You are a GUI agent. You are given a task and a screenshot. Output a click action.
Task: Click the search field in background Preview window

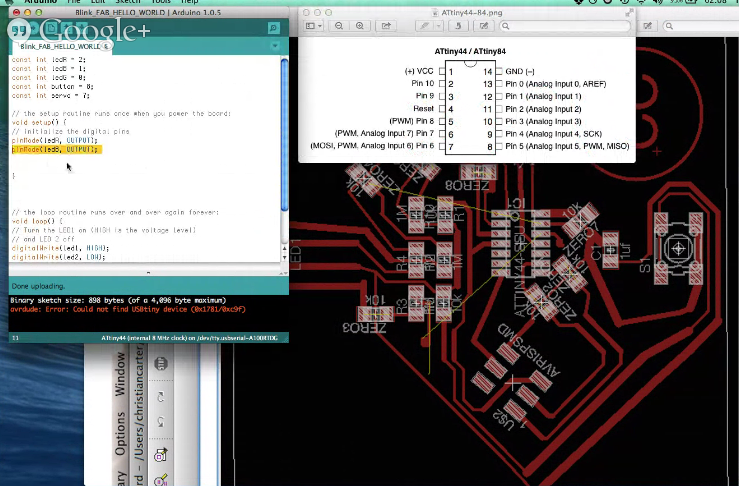[701, 26]
